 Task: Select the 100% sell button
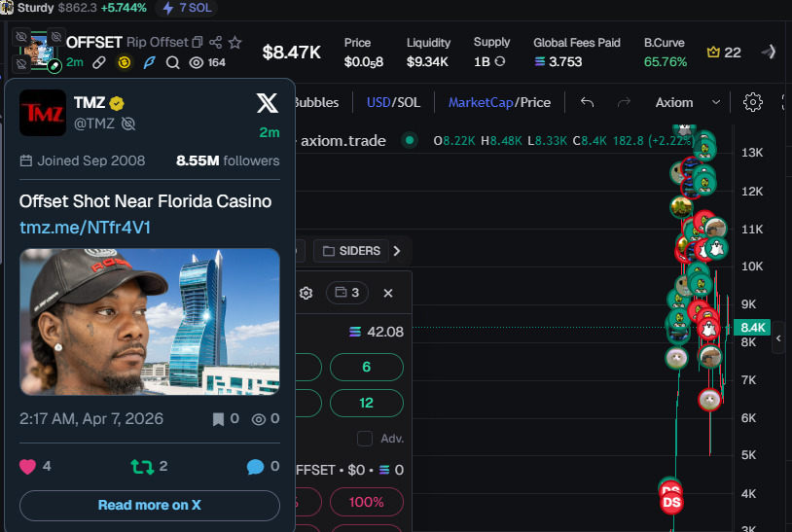click(x=367, y=502)
